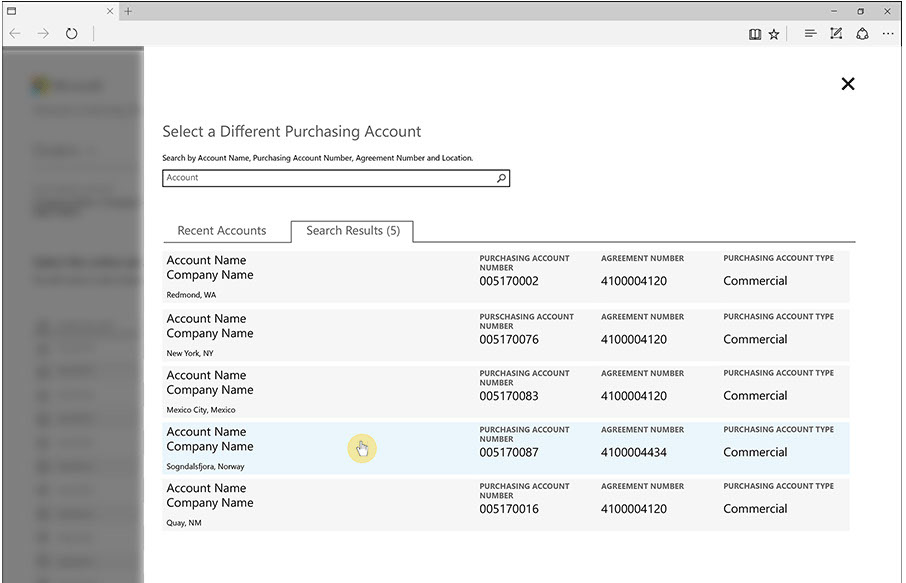This screenshot has width=906, height=583.
Task: Refresh the page
Action: click(x=72, y=33)
